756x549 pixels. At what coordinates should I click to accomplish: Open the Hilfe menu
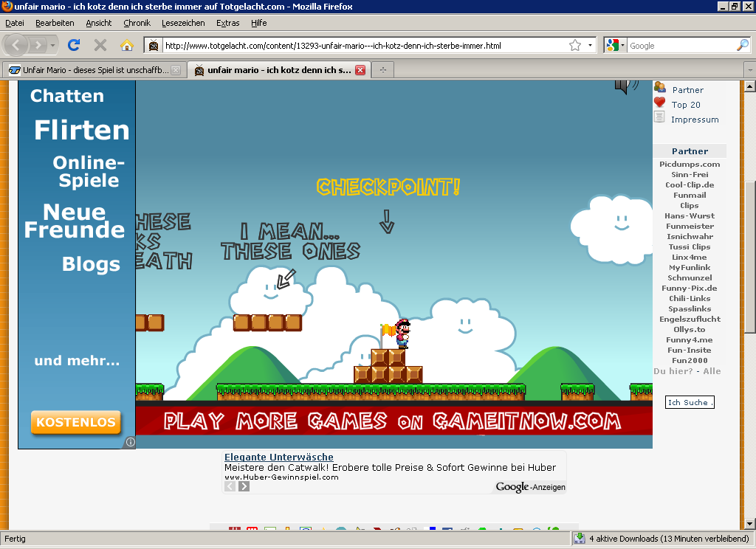click(x=258, y=23)
